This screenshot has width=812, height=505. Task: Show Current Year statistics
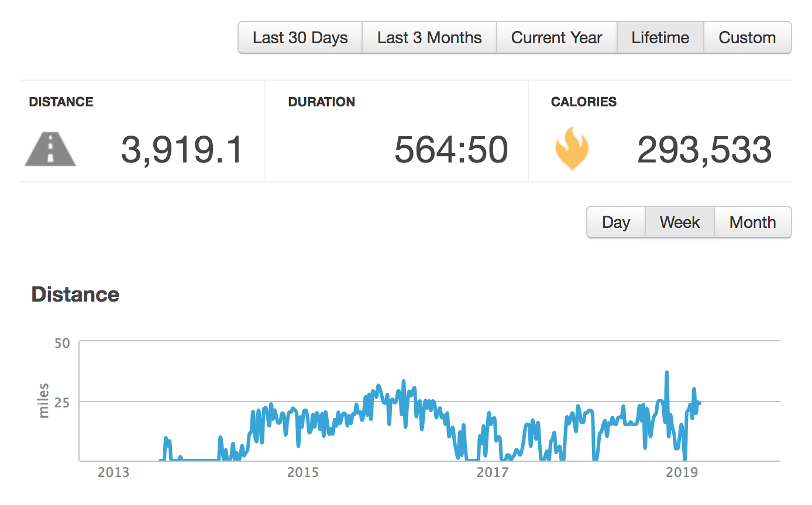pyautogui.click(x=556, y=38)
